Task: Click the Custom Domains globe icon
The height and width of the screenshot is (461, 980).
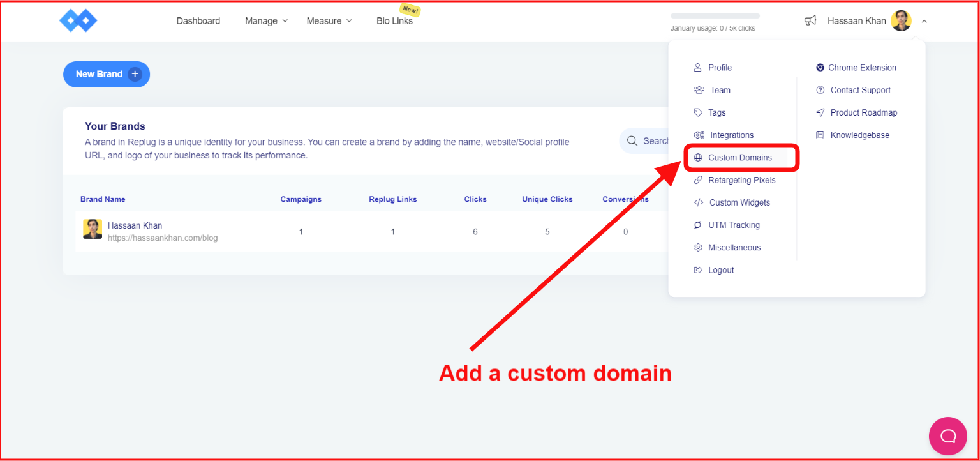Action: [x=698, y=158]
